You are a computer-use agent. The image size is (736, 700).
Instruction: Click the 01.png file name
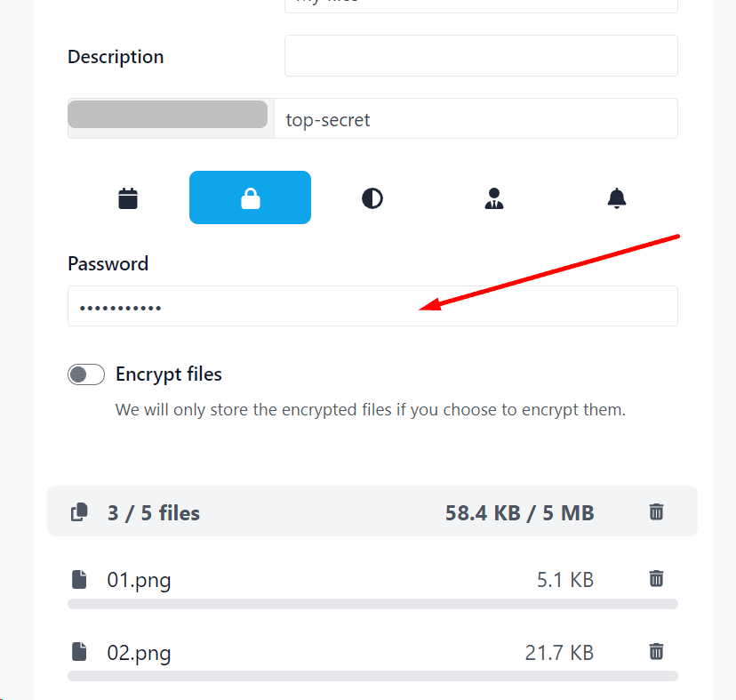(x=140, y=581)
